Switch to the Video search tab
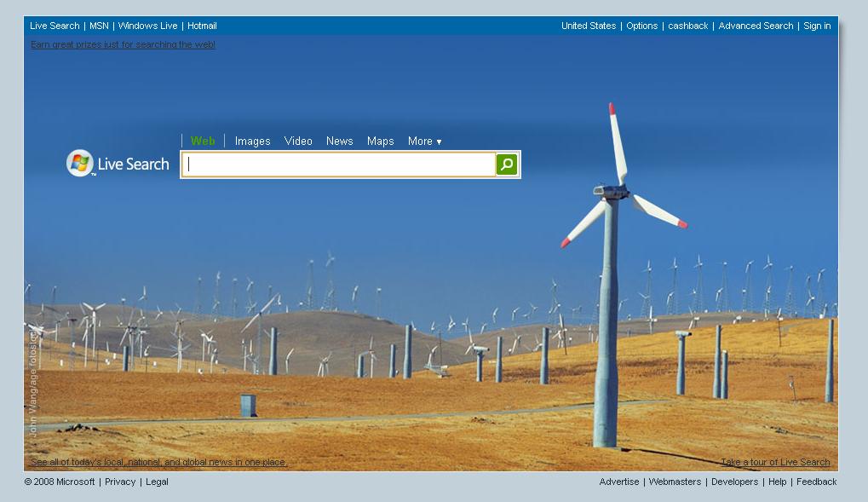This screenshot has height=502, width=868. (298, 141)
